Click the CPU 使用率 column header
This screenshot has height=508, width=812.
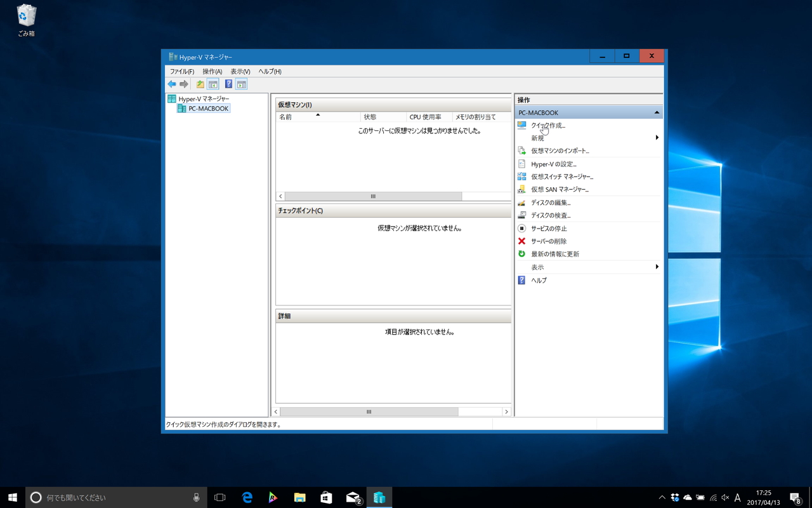click(x=429, y=117)
